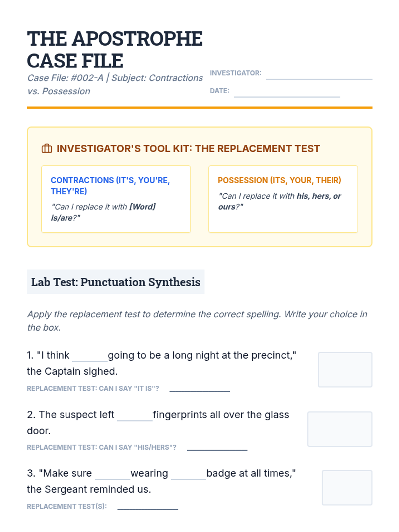Click the case file number subtitle
Screen dimensions: 399x532
115,84
